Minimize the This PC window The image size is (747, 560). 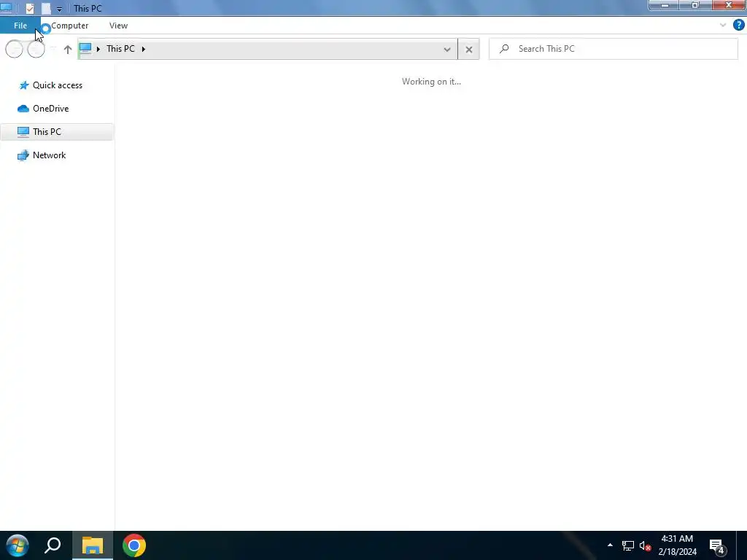click(664, 5)
